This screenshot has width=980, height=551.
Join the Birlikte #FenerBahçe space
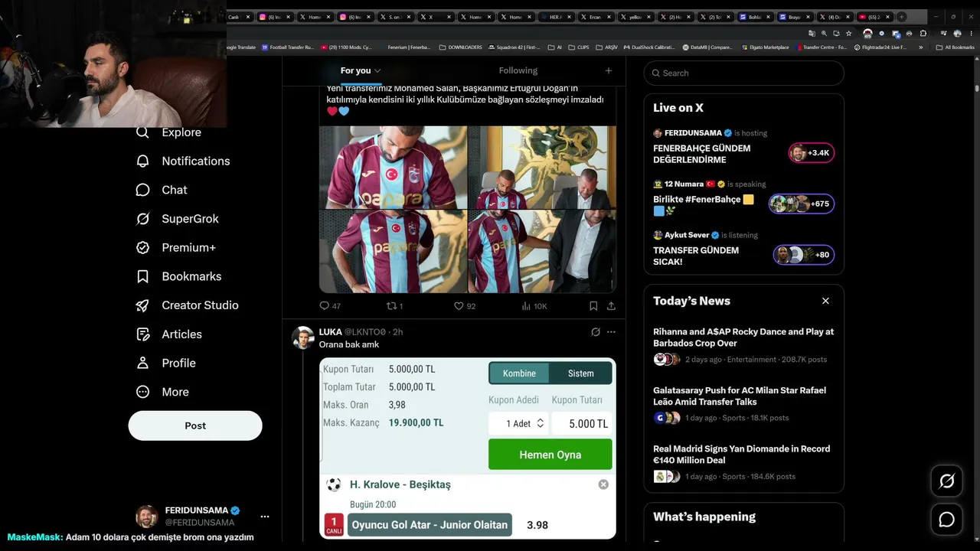click(x=743, y=198)
